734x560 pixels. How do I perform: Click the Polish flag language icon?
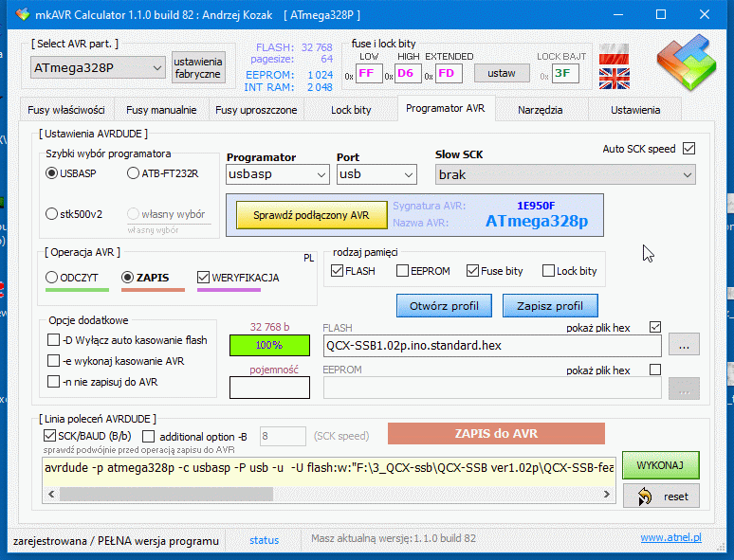click(x=614, y=52)
